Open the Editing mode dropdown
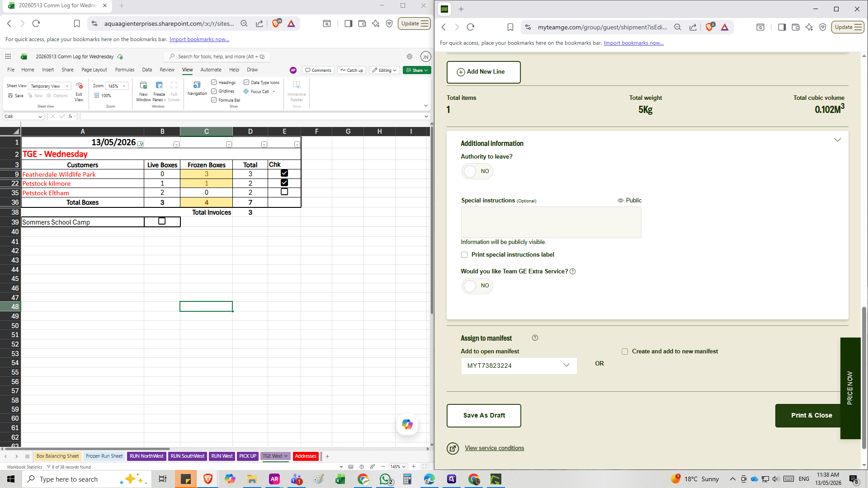 (384, 70)
